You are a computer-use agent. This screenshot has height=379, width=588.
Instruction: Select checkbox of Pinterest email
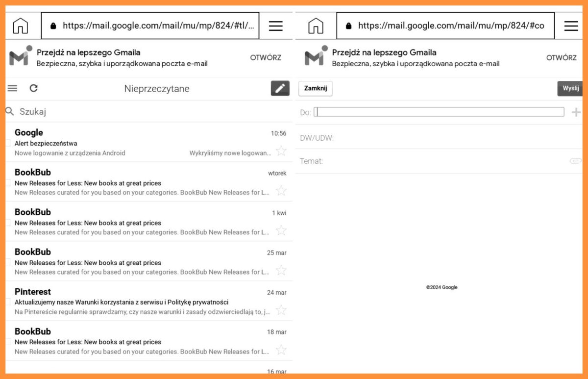[8, 302]
